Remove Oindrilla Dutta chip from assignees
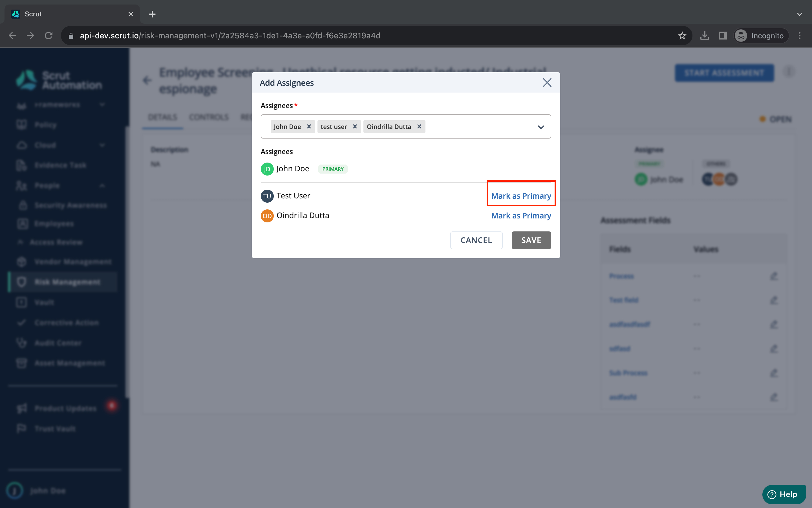Viewport: 812px width, 508px height. 419,126
